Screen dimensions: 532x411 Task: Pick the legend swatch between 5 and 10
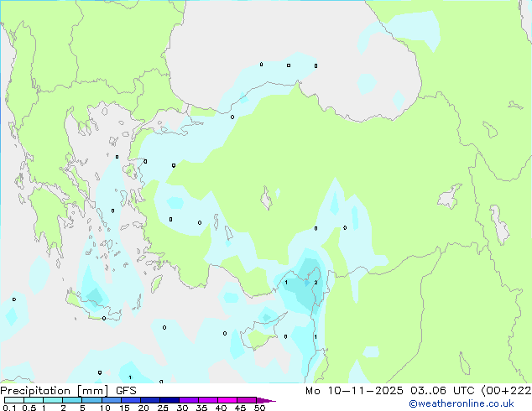click(92, 400)
